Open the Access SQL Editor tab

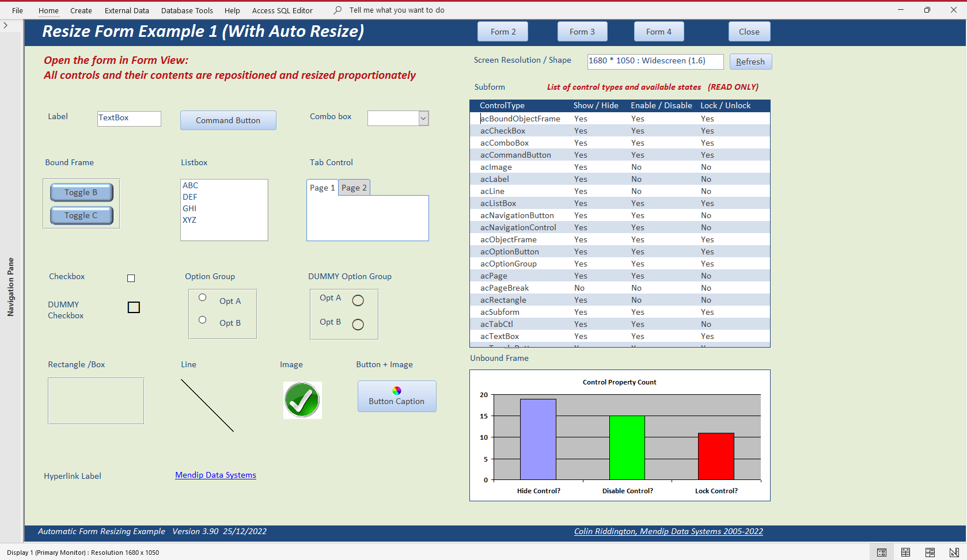pos(282,10)
